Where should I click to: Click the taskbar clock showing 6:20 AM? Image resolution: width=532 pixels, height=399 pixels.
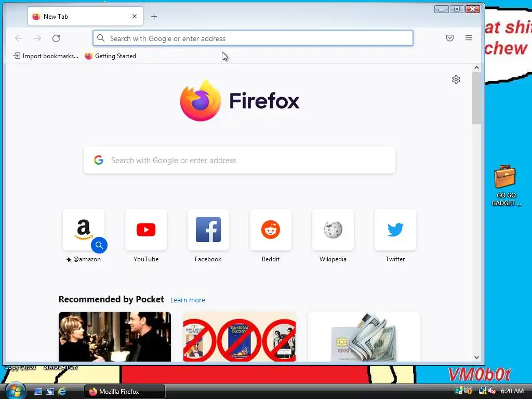(512, 391)
